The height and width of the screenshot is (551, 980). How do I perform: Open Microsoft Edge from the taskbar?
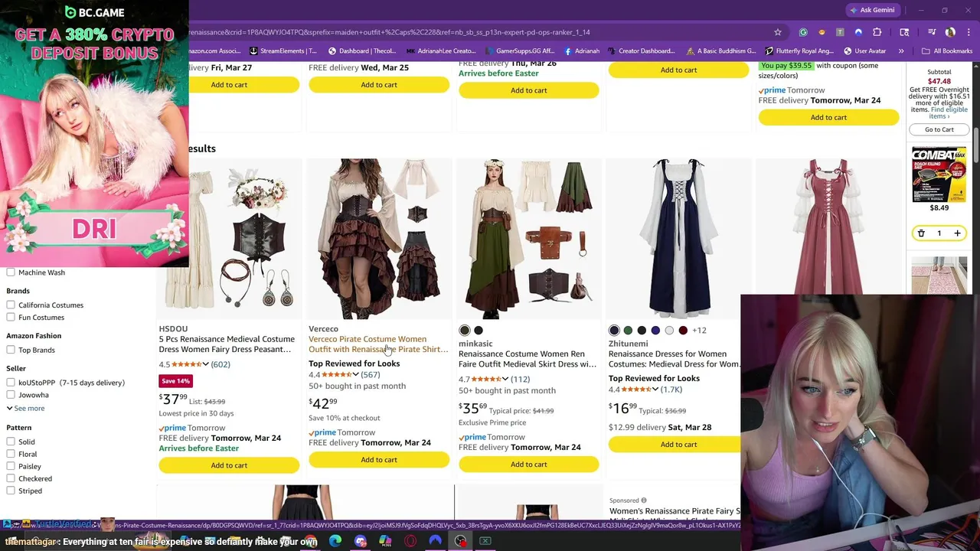[335, 541]
